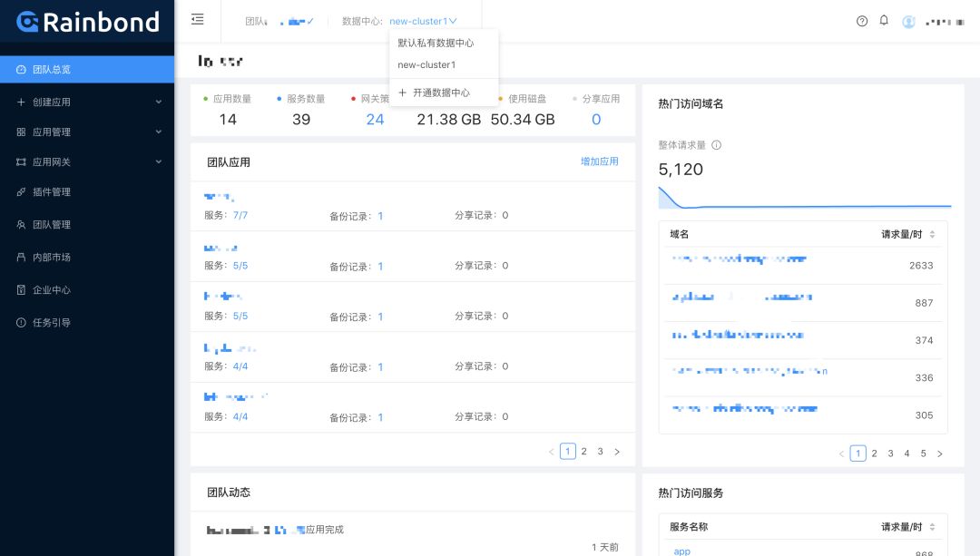Click the market icon beside 内部市场
The height and width of the screenshot is (556, 980).
pos(21,257)
